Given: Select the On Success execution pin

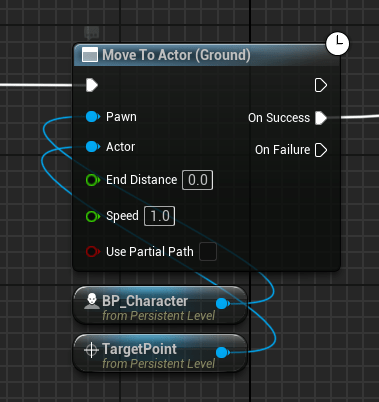Looking at the screenshot, I should (x=321, y=118).
